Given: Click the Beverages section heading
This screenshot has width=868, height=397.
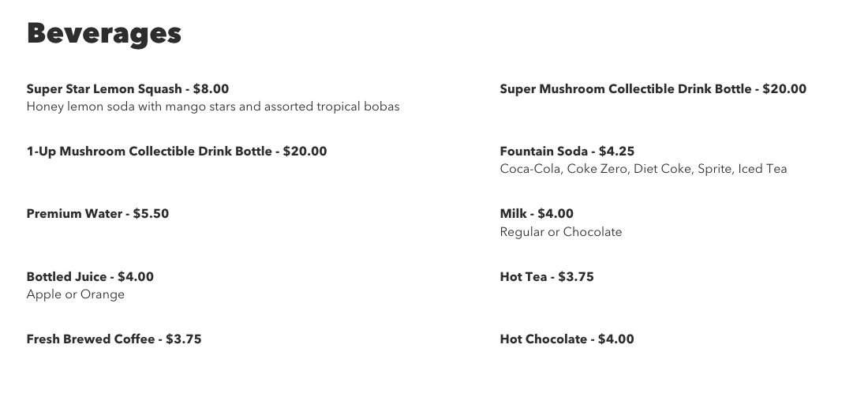Looking at the screenshot, I should 104,34.
